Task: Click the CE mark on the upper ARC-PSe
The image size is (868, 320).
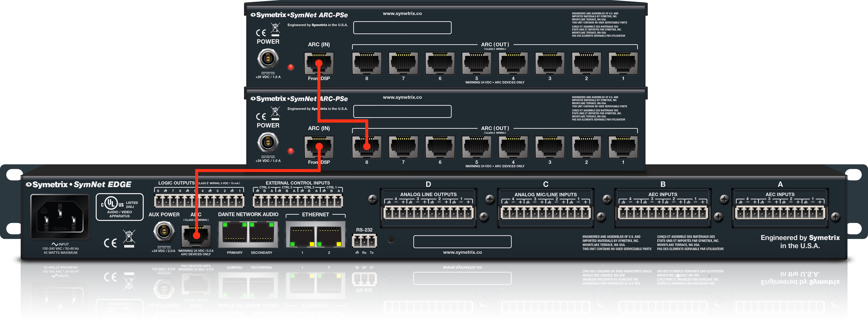Action: coord(261,33)
